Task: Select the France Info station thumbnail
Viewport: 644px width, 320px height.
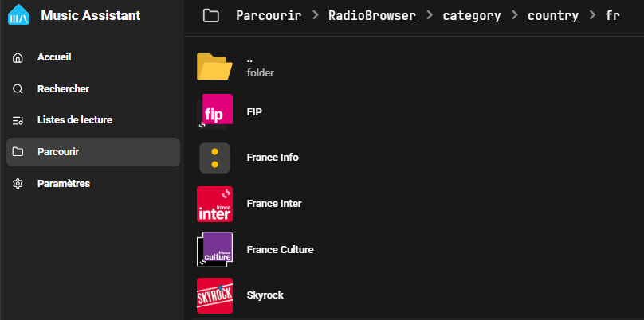Action: pos(214,158)
